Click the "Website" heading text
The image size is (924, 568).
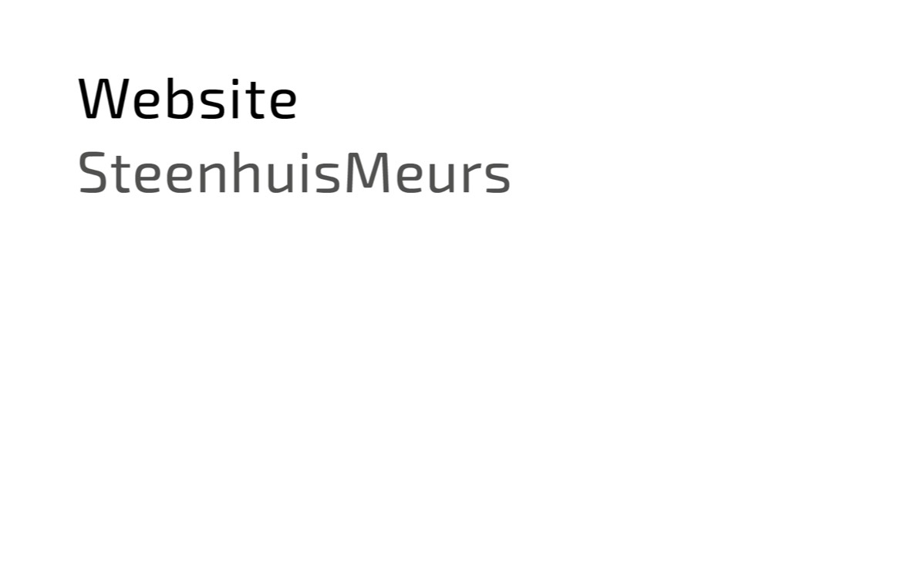(187, 99)
